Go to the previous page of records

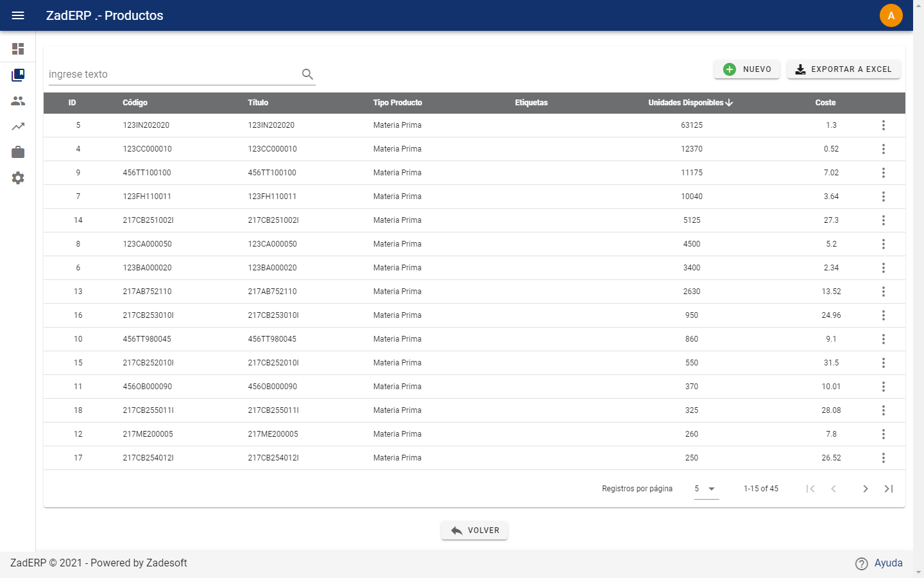coord(834,489)
